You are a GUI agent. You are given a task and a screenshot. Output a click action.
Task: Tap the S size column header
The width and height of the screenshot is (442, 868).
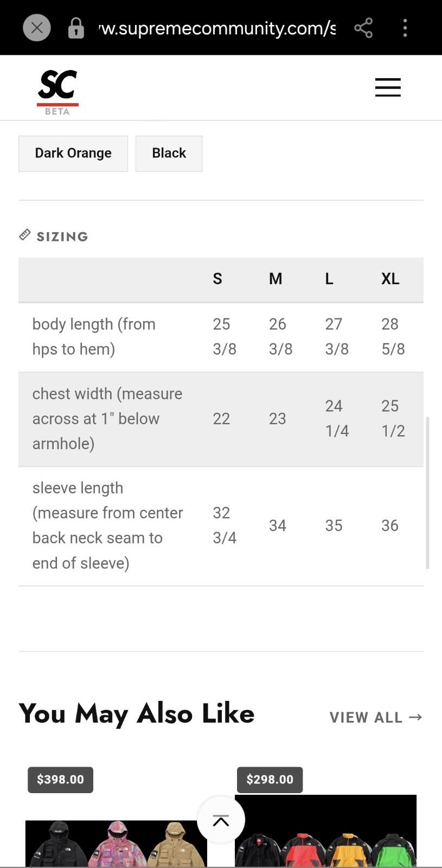(x=217, y=279)
